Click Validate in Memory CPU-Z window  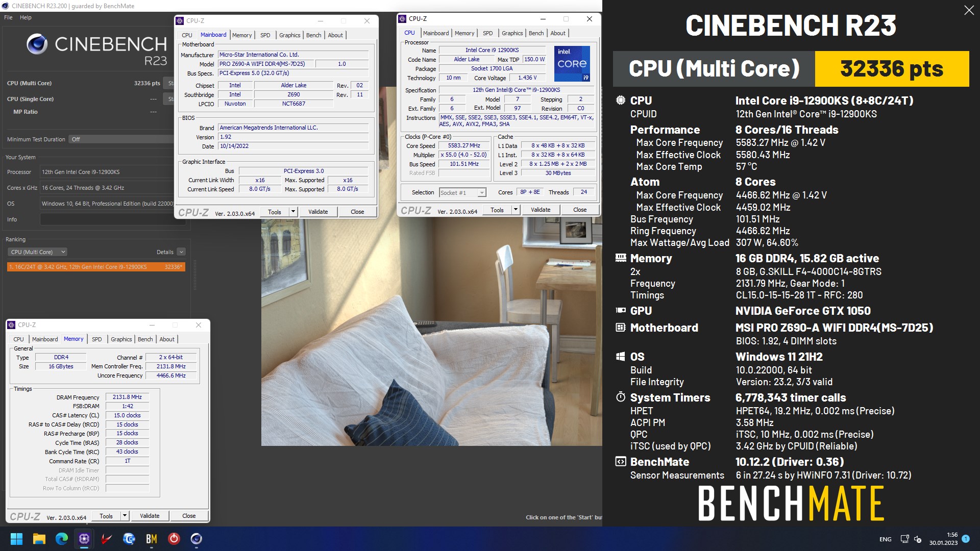pyautogui.click(x=150, y=516)
